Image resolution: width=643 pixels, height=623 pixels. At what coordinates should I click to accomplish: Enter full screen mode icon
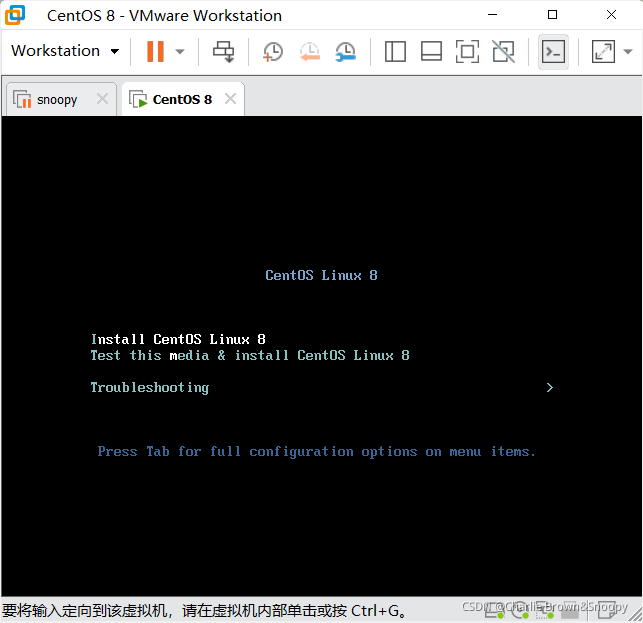pyautogui.click(x=467, y=52)
